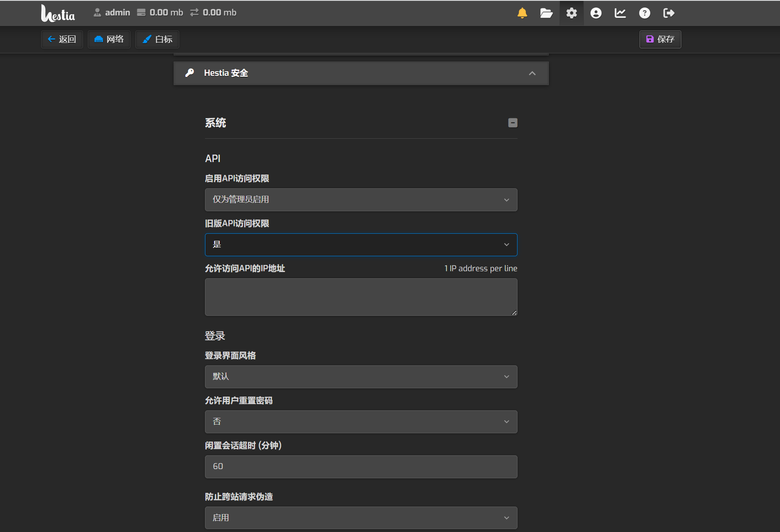Open the file manager folder icon
The height and width of the screenshot is (532, 780).
pyautogui.click(x=546, y=13)
